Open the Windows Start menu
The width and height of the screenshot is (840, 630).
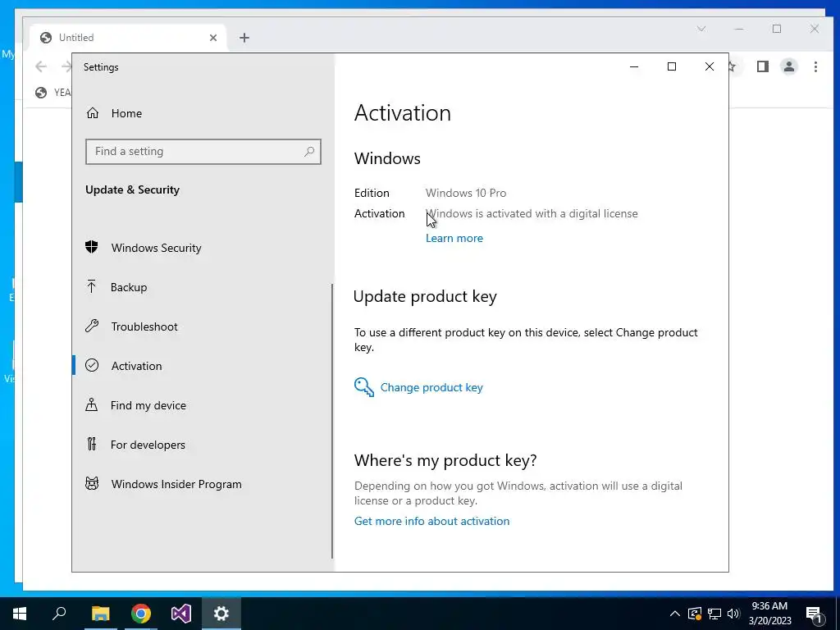20,614
